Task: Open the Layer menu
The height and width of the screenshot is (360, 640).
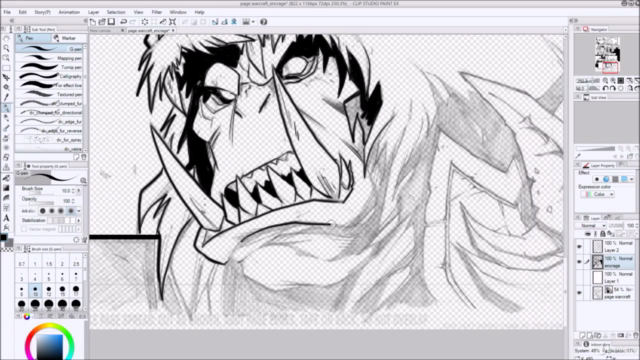Action: [x=93, y=12]
